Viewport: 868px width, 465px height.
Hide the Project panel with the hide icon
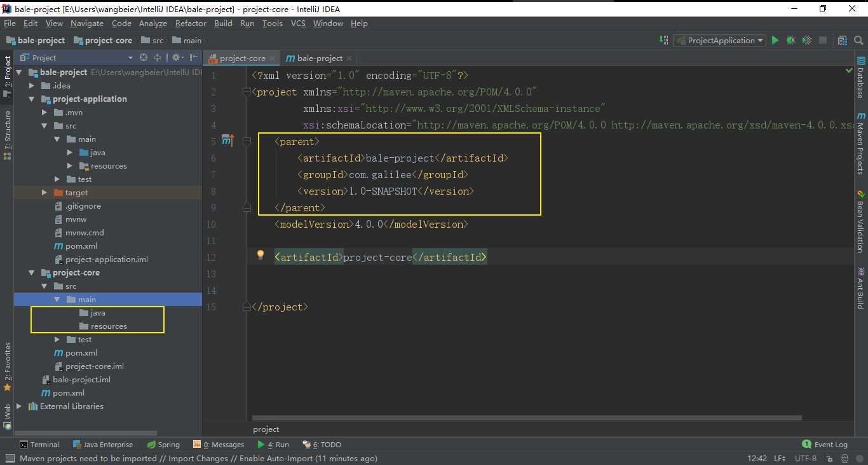point(193,57)
